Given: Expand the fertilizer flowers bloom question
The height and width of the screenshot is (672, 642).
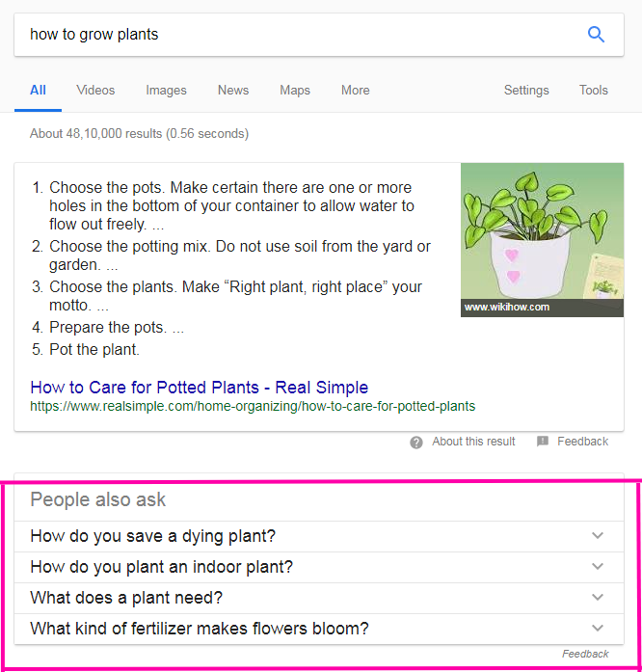Looking at the screenshot, I should point(319,629).
